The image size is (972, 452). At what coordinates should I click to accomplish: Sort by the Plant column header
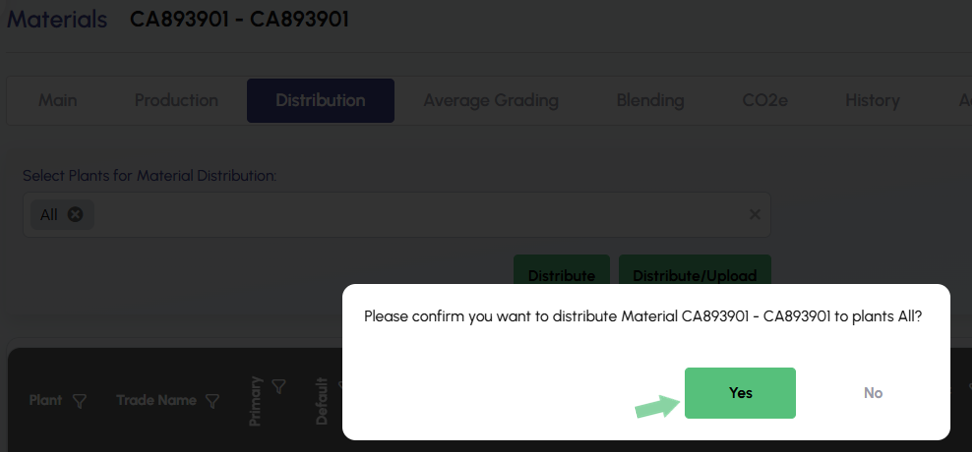pyautogui.click(x=46, y=400)
